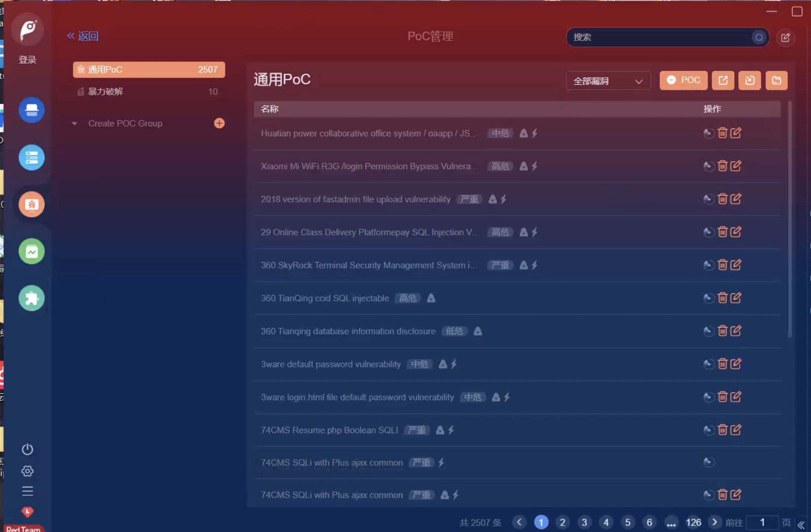811x532 pixels.
Task: Collapse the Create POC Group triangle
Action: (x=74, y=124)
